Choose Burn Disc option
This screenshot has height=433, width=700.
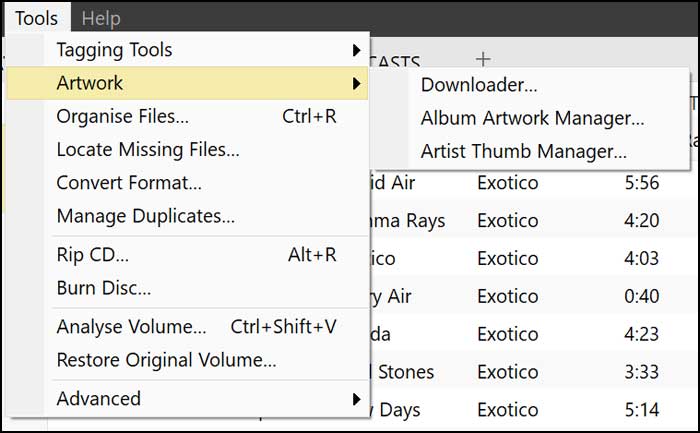point(104,289)
